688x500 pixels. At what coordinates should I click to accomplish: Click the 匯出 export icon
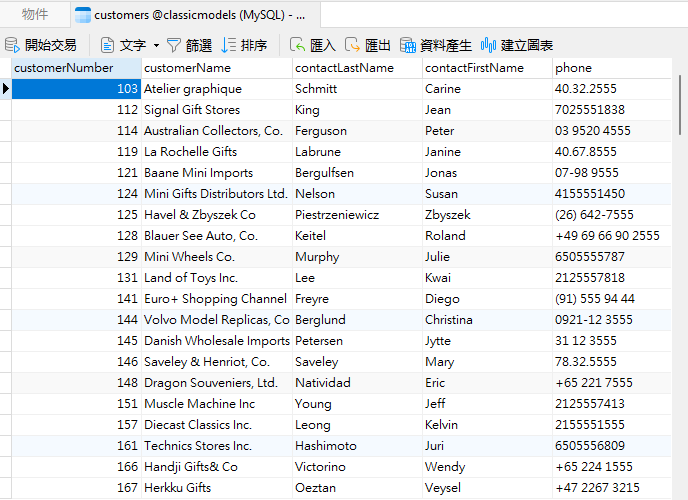click(x=352, y=45)
